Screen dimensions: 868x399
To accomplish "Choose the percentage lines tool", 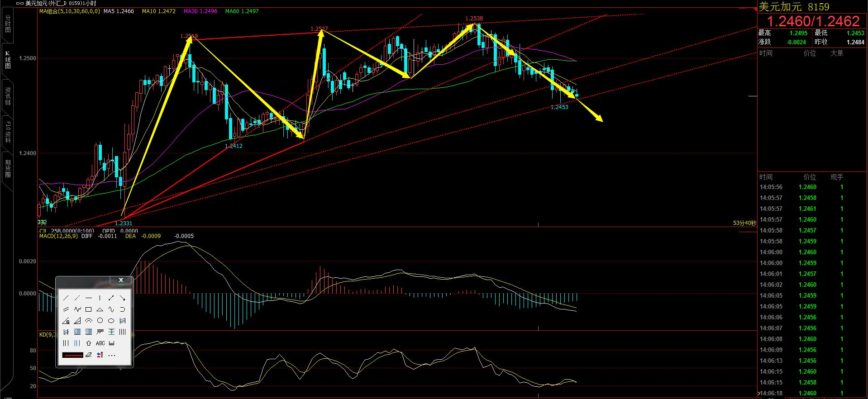I will click(x=89, y=332).
